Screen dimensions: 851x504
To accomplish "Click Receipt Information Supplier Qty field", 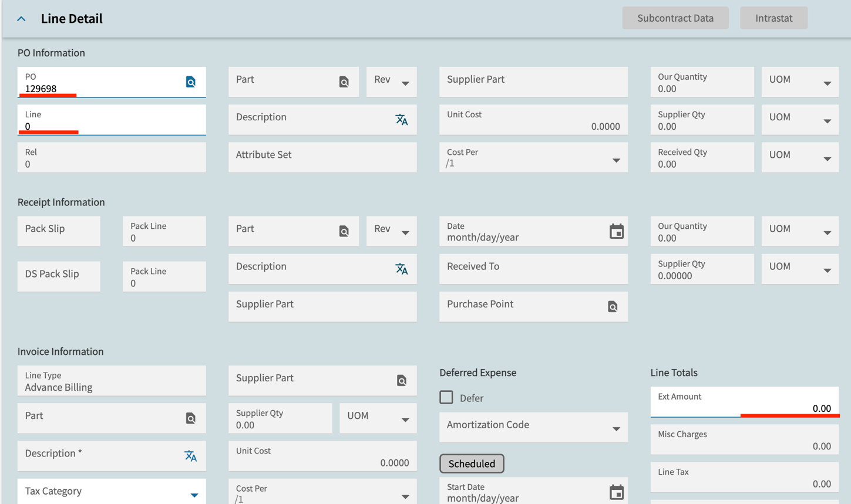I will 702,269.
